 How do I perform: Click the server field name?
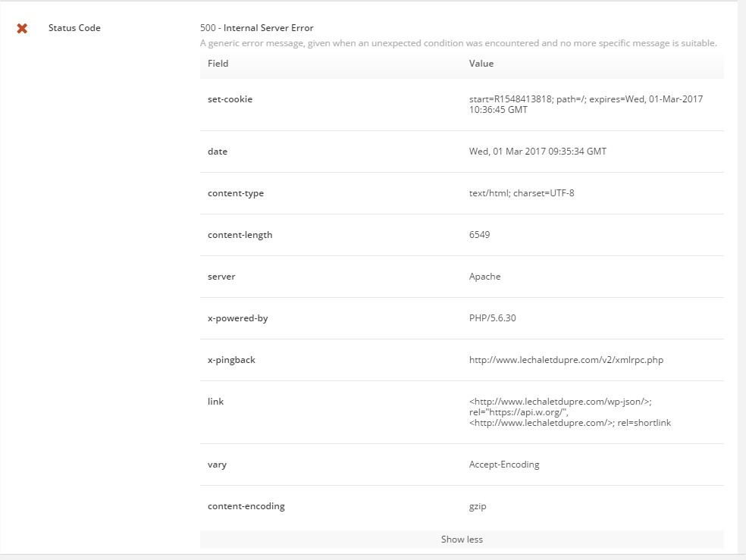[221, 277]
